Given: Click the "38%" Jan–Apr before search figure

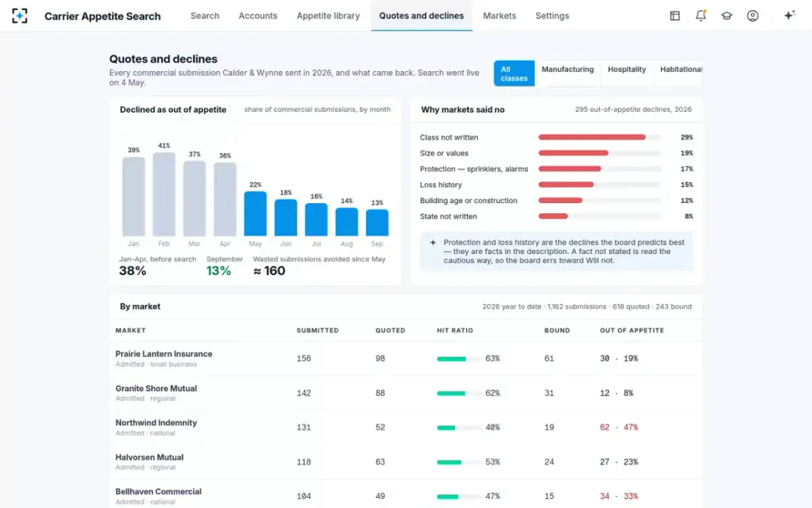Looking at the screenshot, I should tap(133, 271).
